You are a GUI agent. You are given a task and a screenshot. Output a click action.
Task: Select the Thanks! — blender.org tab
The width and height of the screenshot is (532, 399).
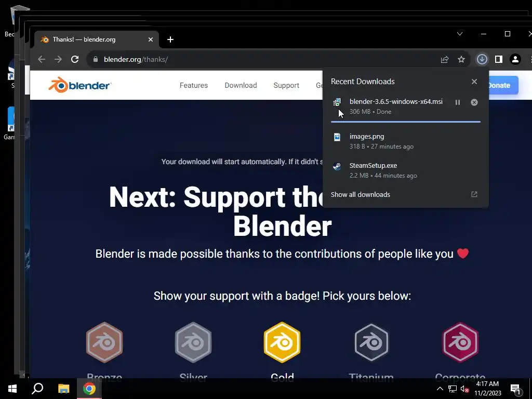point(96,39)
